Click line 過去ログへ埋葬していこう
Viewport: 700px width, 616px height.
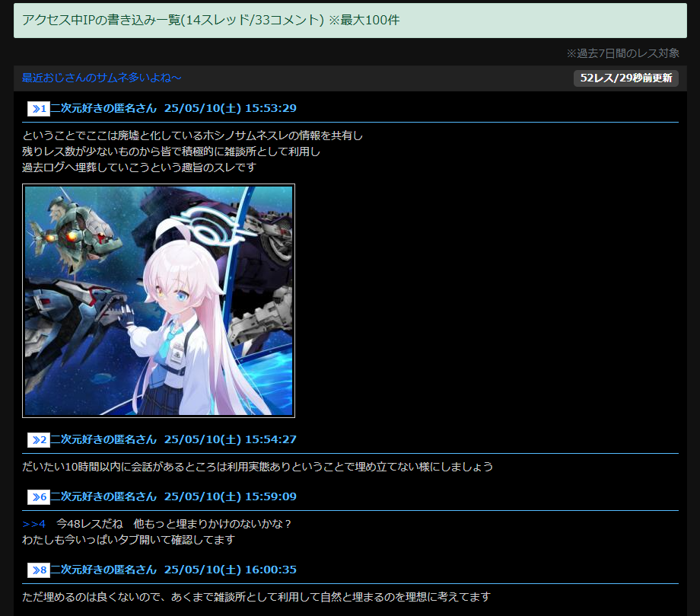(138, 168)
